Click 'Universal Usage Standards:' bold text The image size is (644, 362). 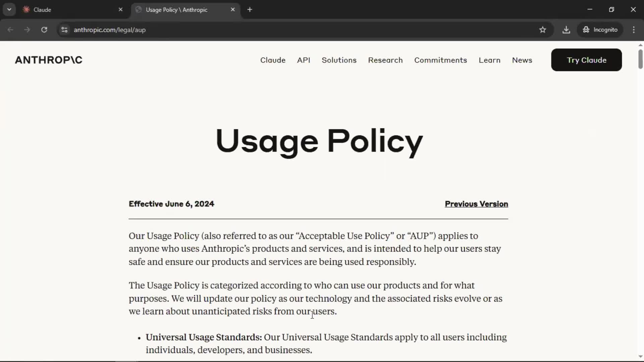coord(204,337)
